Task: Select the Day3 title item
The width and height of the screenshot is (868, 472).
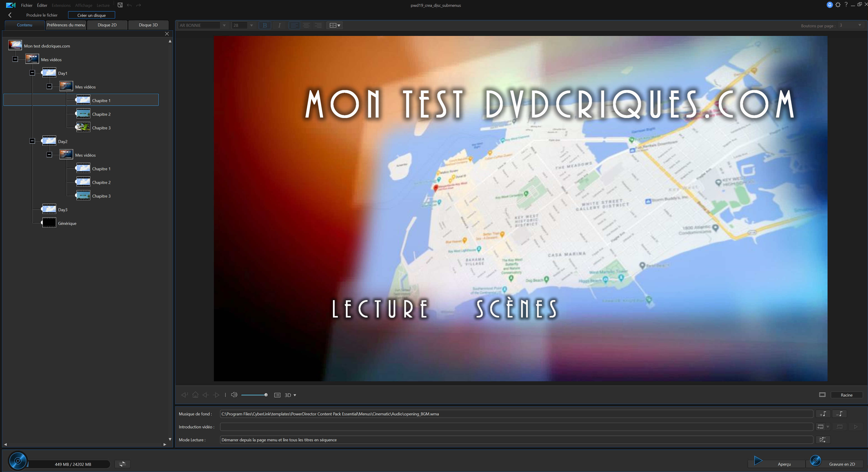Action: click(63, 210)
